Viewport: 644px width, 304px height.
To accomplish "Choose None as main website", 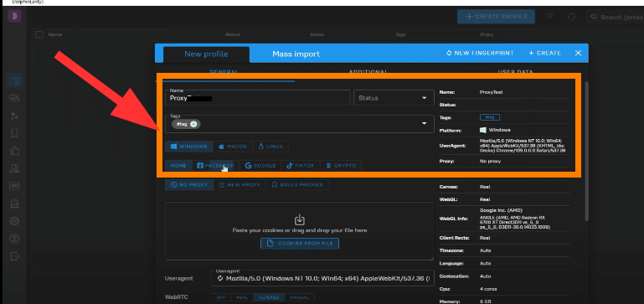I will pyautogui.click(x=178, y=166).
